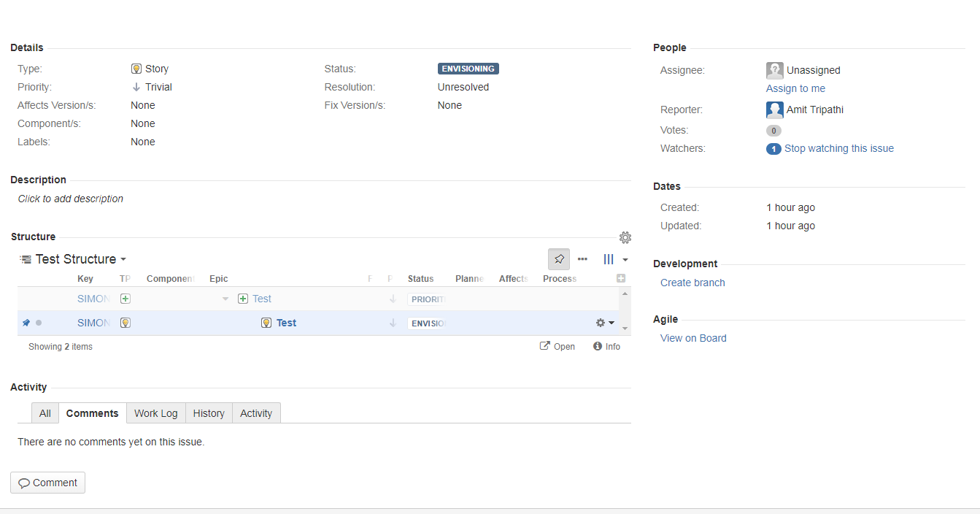Switch to the History tab

tap(209, 413)
